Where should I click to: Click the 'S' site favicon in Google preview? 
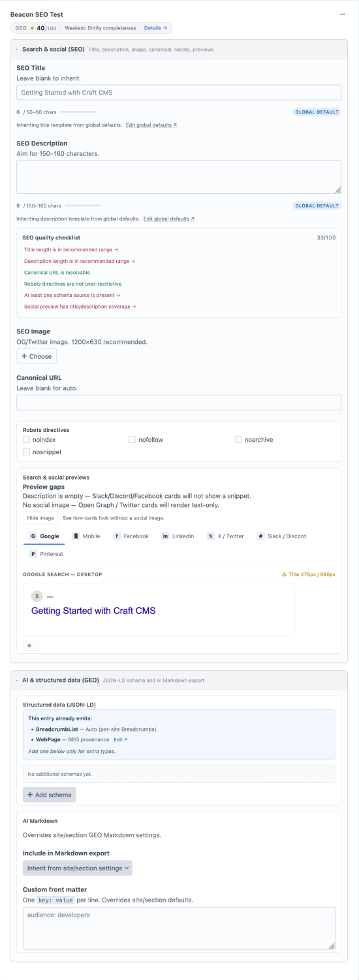pos(37,596)
